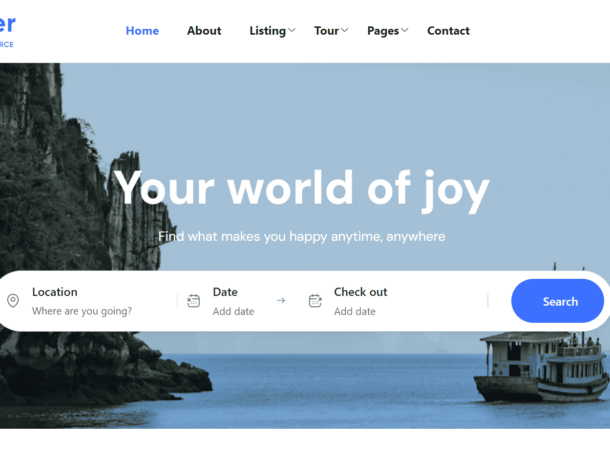This screenshot has height=460, width=610.
Task: Click the 'Where are you going?' field
Action: point(82,311)
